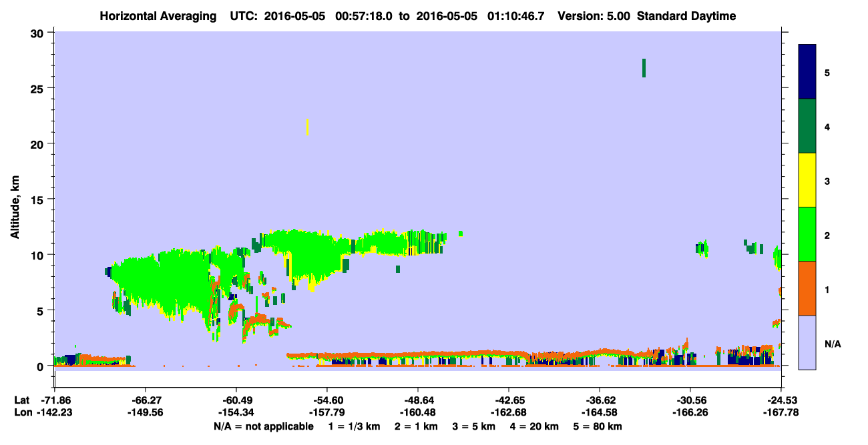The width and height of the screenshot is (868, 445).
Task: Click latitude value -42.65
Action: tap(509, 400)
